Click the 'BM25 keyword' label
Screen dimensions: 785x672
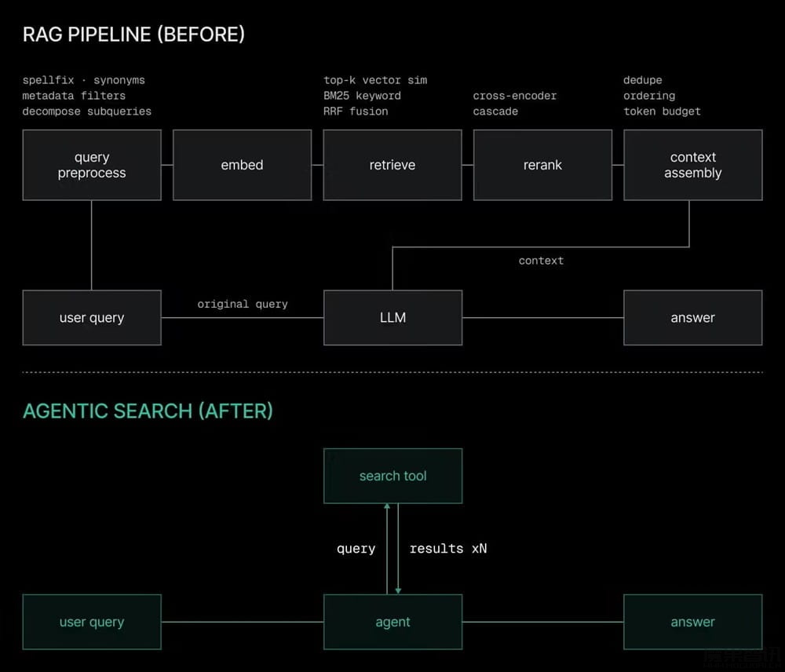(x=362, y=96)
